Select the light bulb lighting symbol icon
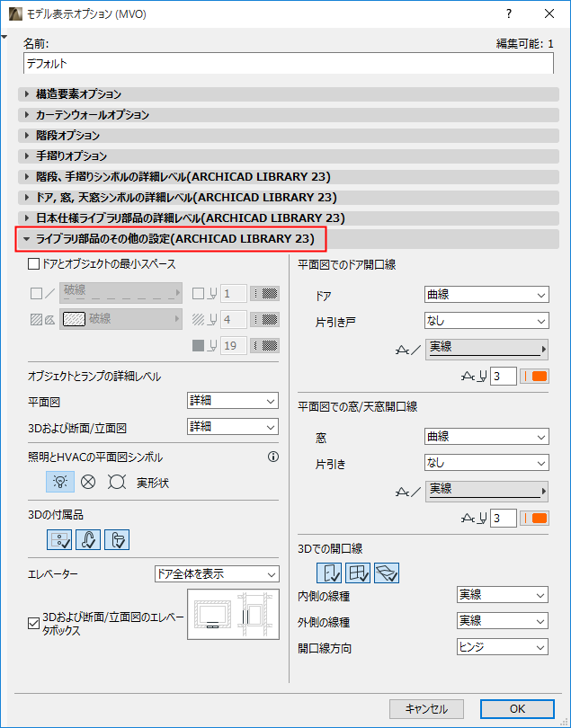Image resolution: width=571 pixels, height=728 pixels. [x=60, y=482]
